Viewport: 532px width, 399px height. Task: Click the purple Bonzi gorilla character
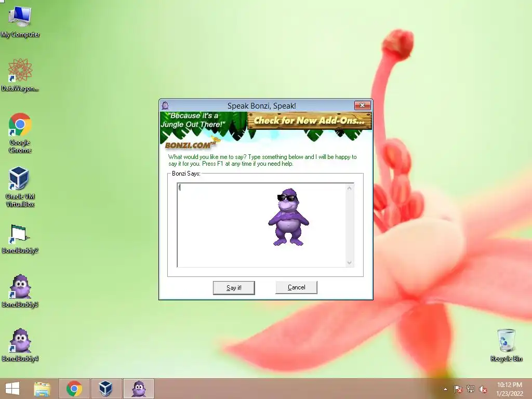click(x=288, y=217)
